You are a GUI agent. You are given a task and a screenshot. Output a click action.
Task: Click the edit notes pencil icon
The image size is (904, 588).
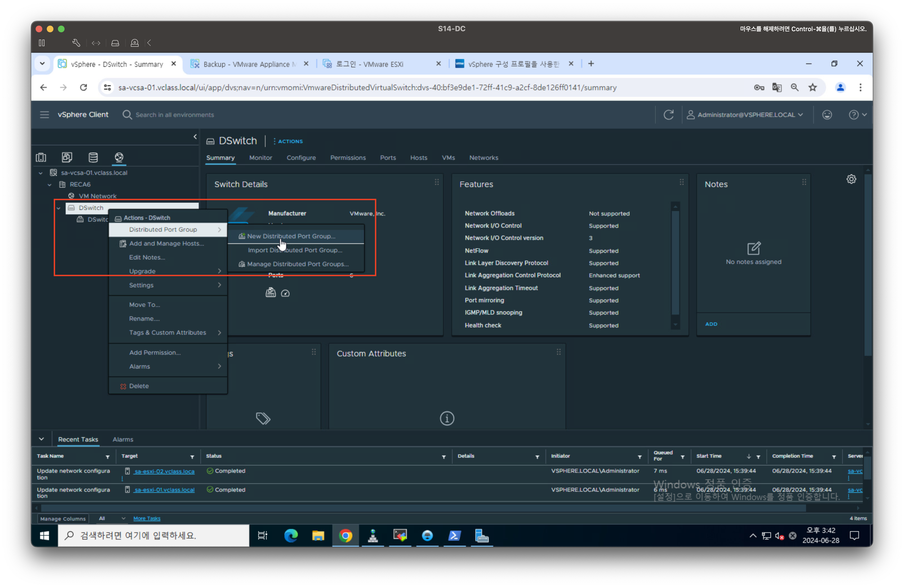tap(754, 248)
